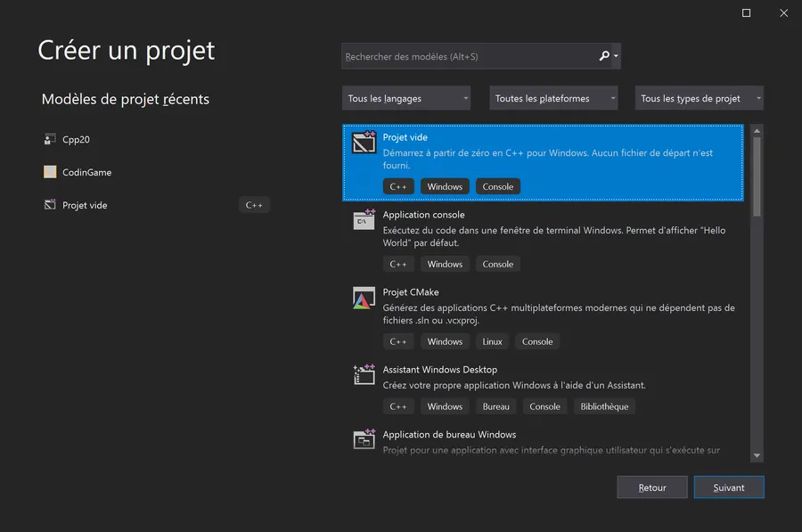Click the Projet CMake triangle icon
The height and width of the screenshot is (532, 802).
coord(364,298)
